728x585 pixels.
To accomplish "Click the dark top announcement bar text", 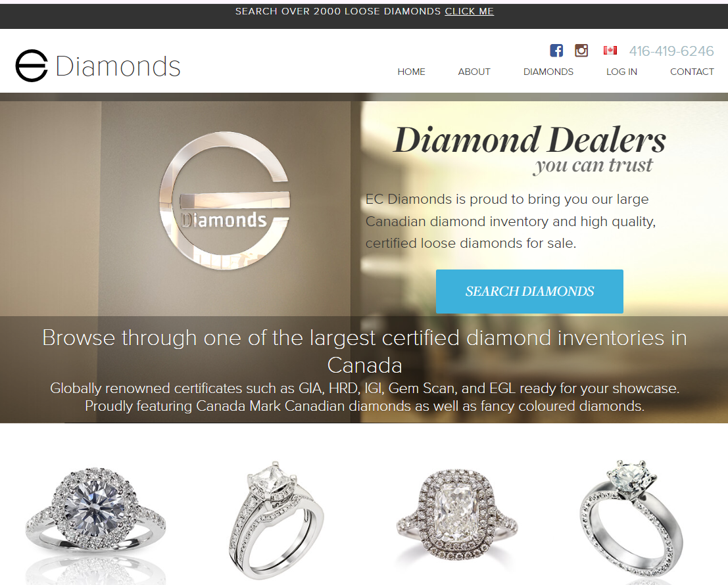I will coord(364,11).
